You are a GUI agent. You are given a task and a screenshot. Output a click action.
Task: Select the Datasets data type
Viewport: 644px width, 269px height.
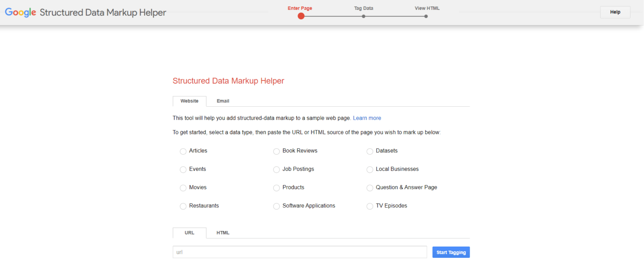(369, 151)
